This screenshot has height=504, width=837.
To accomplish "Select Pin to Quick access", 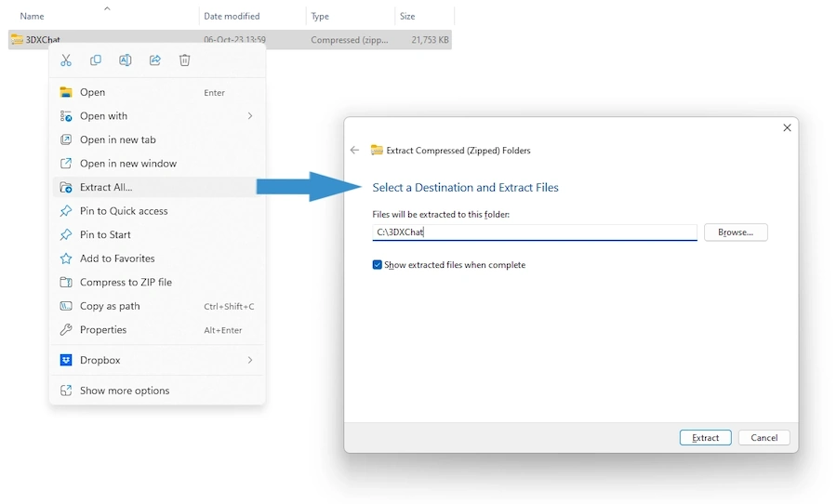I will (x=124, y=211).
